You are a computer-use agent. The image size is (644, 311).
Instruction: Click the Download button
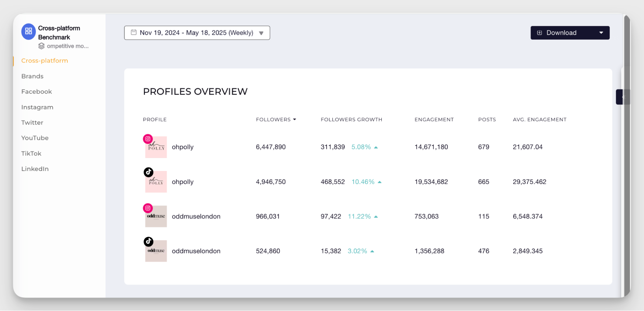(x=570, y=33)
